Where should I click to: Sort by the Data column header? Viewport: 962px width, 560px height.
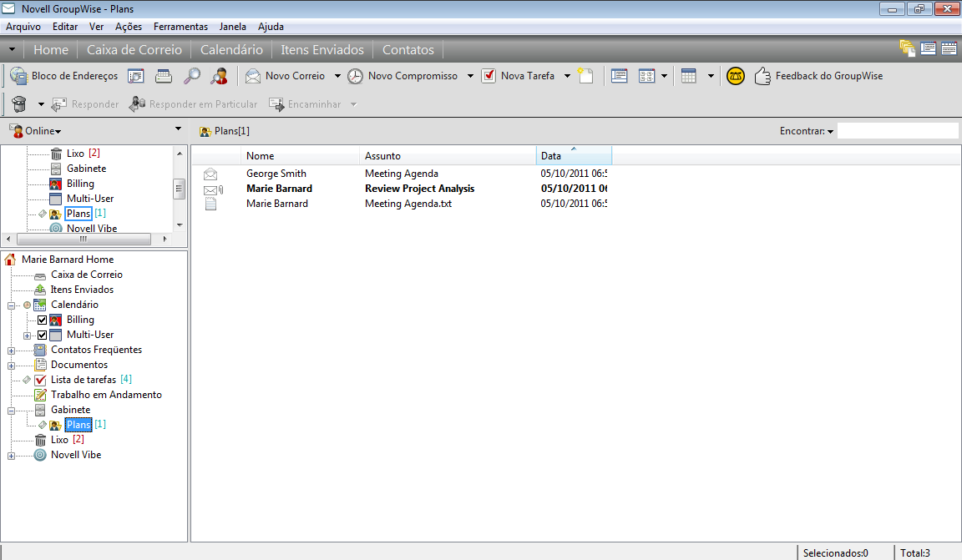pos(574,156)
